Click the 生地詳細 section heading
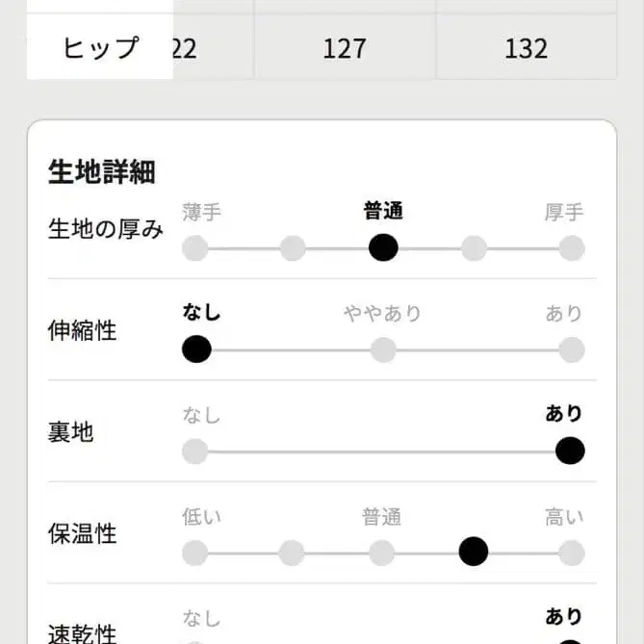This screenshot has height=644, width=644. pyautogui.click(x=102, y=172)
